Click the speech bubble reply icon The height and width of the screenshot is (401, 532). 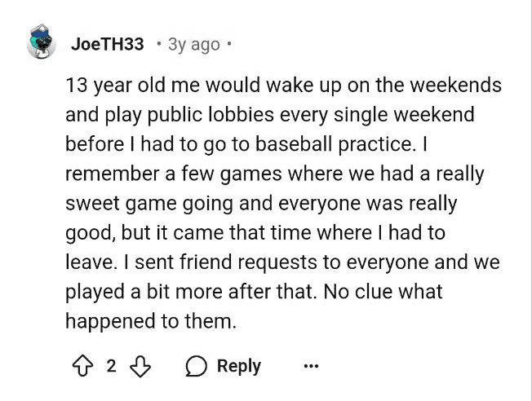point(197,366)
